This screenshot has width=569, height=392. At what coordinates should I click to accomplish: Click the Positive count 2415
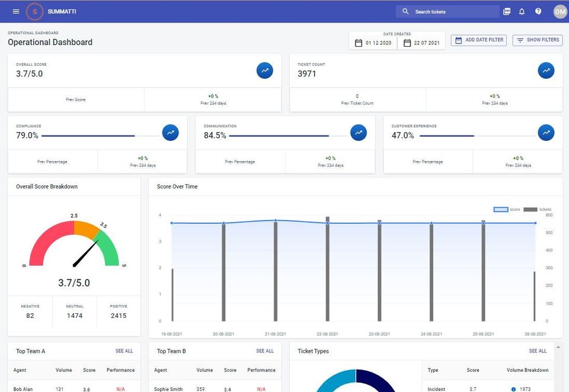(119, 316)
